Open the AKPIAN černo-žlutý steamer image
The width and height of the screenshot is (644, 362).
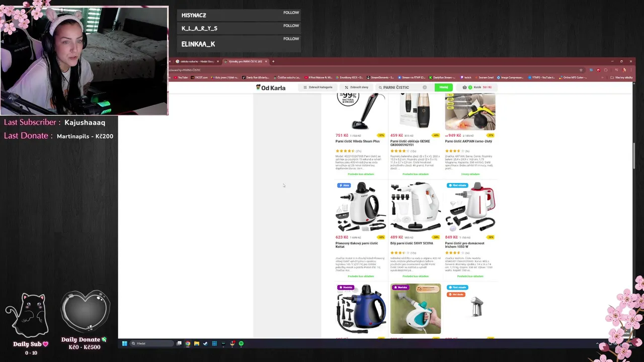pyautogui.click(x=470, y=112)
